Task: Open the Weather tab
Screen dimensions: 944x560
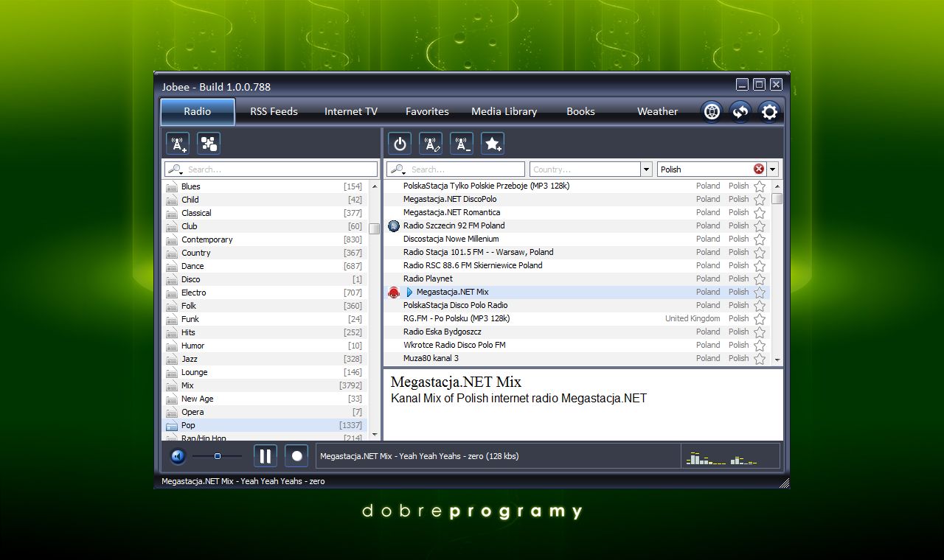Action: coord(657,111)
